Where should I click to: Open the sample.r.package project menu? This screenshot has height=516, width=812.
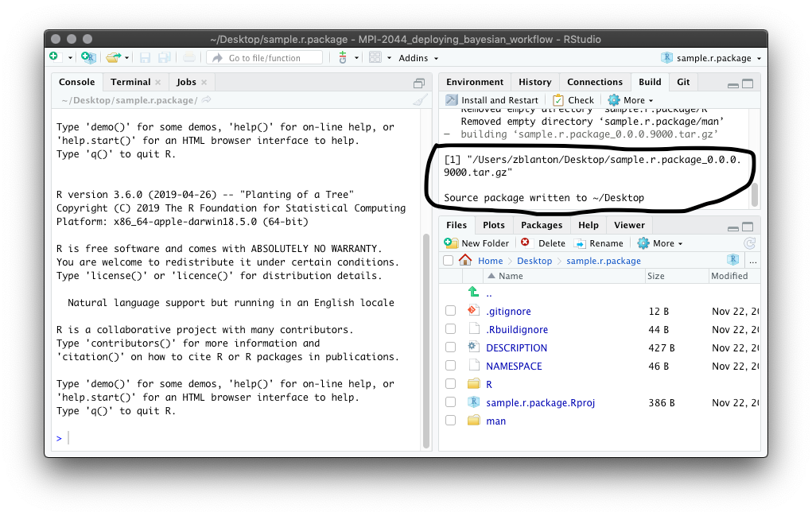711,58
